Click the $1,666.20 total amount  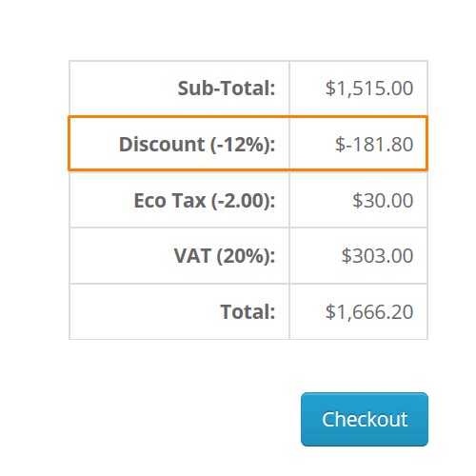(369, 311)
